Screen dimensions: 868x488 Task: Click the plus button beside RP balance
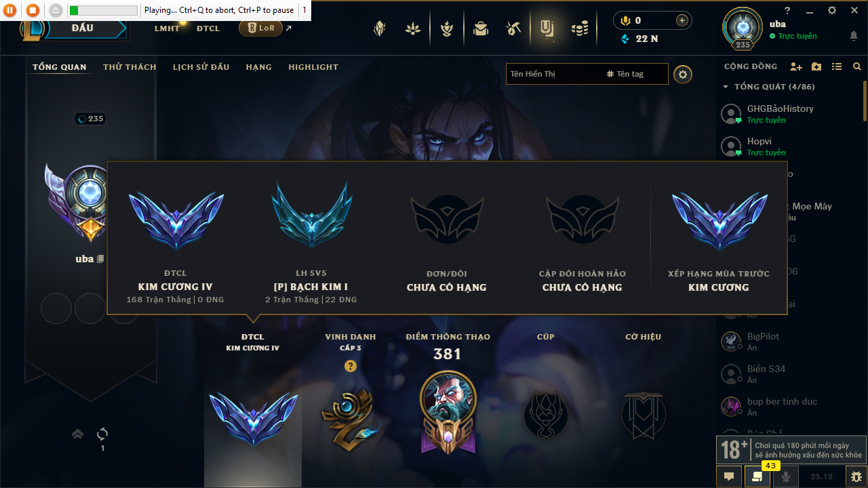(682, 20)
